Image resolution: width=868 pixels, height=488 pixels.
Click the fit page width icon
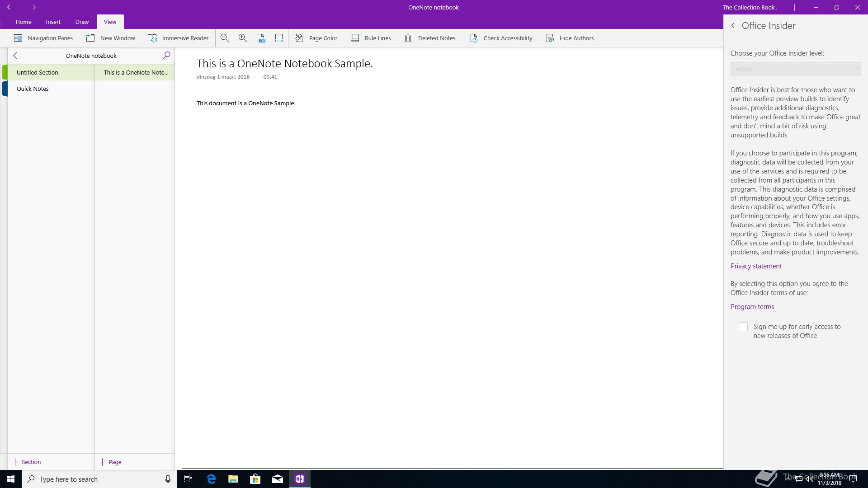click(279, 38)
